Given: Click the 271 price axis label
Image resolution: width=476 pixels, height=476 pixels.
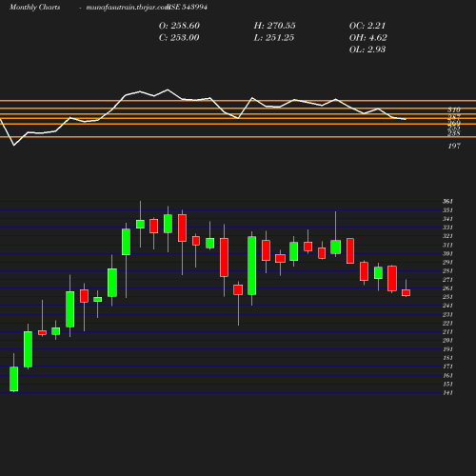Looking at the screenshot, I should pyautogui.click(x=447, y=280).
